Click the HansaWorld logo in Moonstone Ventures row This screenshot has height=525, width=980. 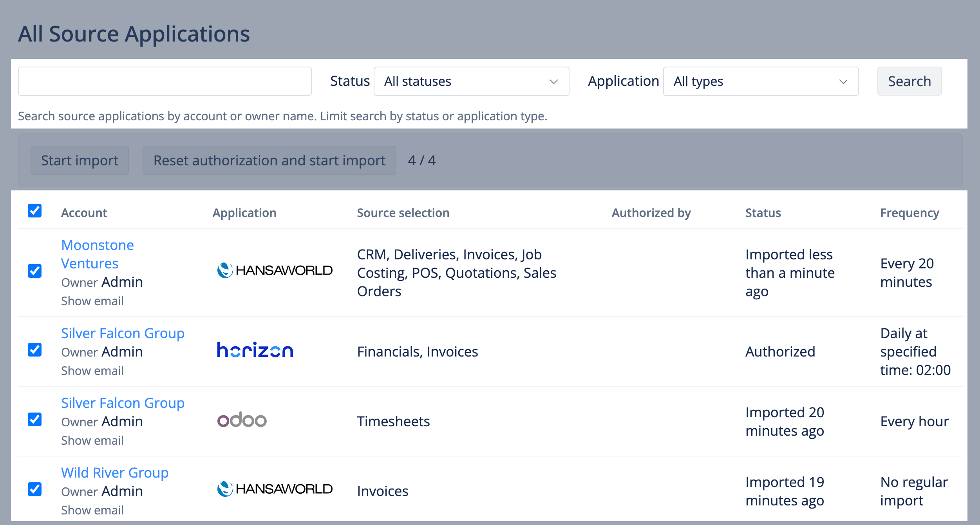(x=275, y=270)
